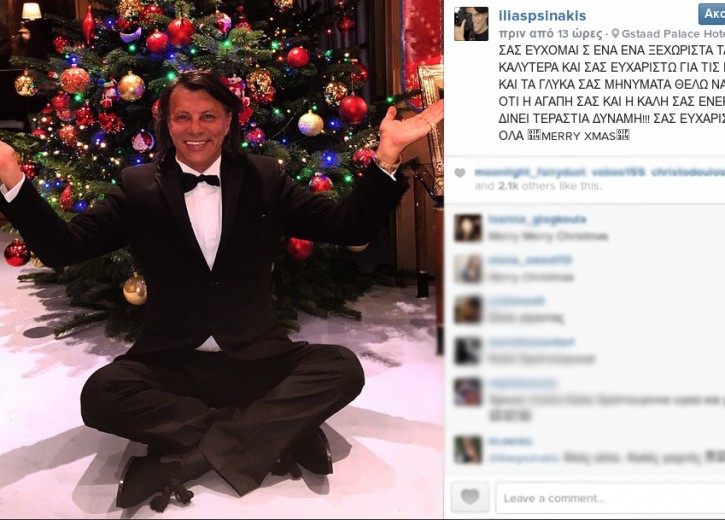Open the second commenter's avatar
The width and height of the screenshot is (725, 520).
pyautogui.click(x=468, y=269)
